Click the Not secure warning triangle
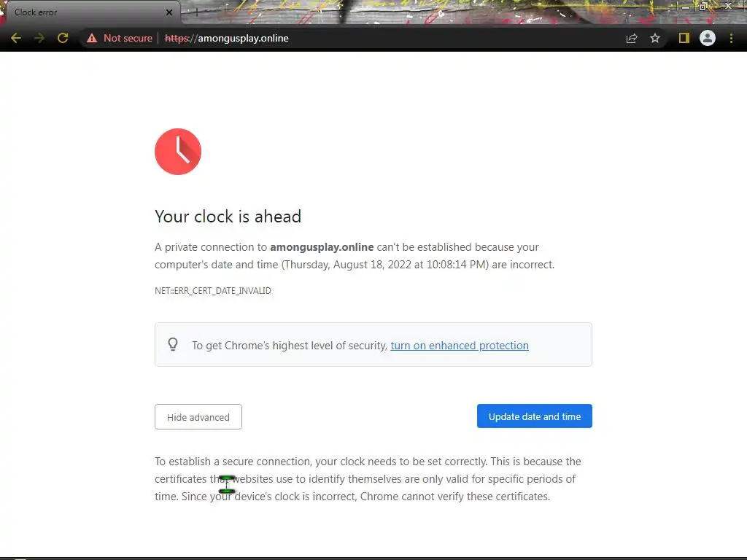This screenshot has width=747, height=560. [92, 38]
